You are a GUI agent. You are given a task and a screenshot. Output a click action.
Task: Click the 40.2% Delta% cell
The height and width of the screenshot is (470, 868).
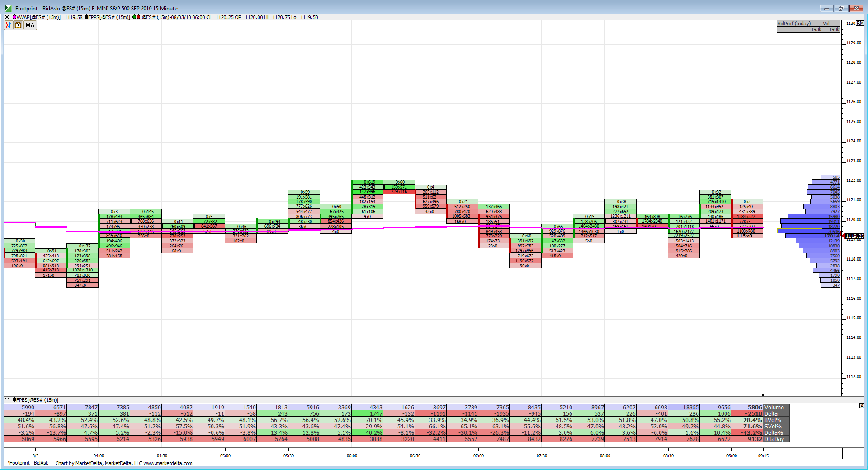(368, 433)
